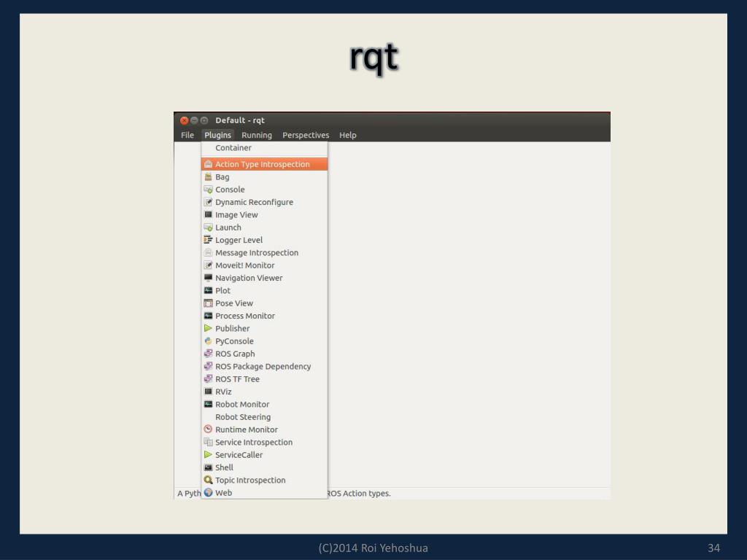Close the rqt window with red button

coord(184,120)
